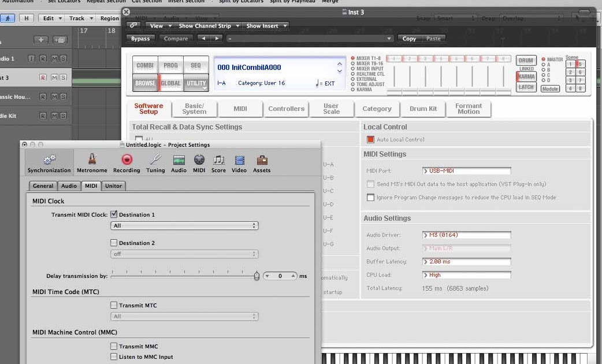This screenshot has width=602, height=364.
Task: Open Audio project settings icon
Action: pyautogui.click(x=179, y=163)
